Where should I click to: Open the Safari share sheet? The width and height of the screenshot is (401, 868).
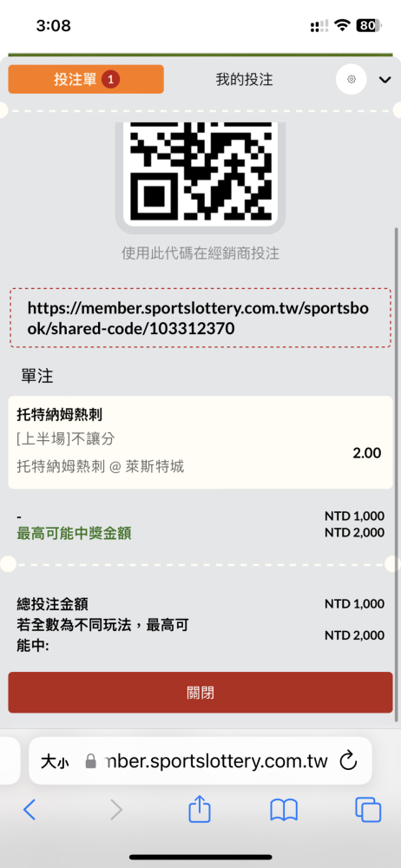[x=200, y=809]
